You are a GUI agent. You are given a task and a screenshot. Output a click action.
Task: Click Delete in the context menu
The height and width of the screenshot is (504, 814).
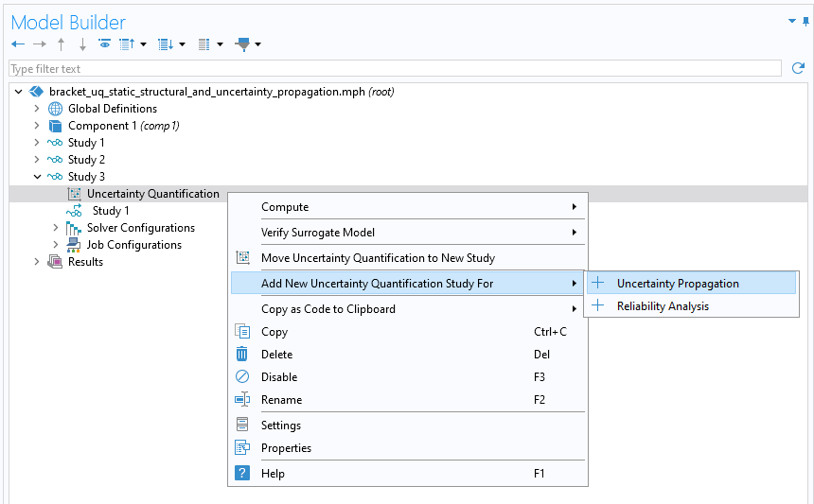pyautogui.click(x=276, y=355)
